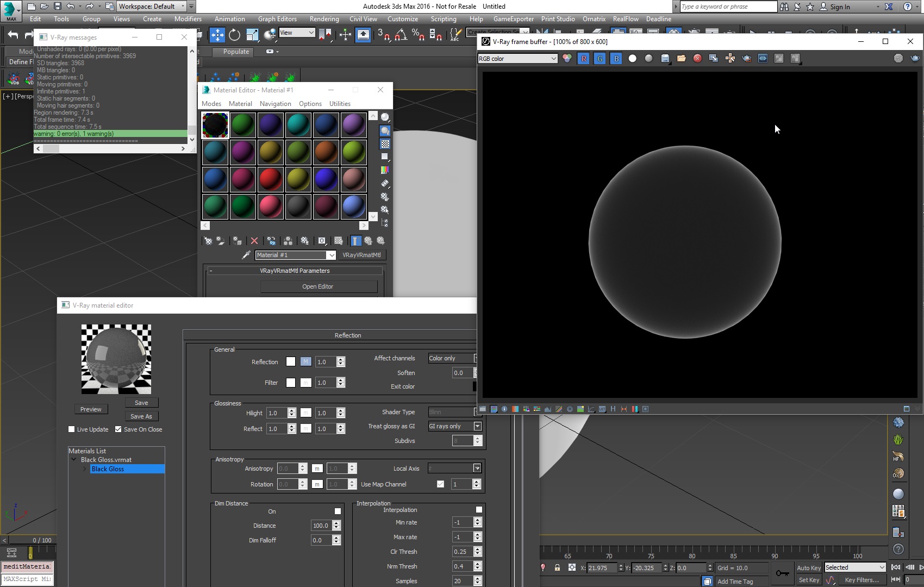Start render with the teapot icon in frame buffer
Viewport: 924px width, 587px height.
(915, 58)
